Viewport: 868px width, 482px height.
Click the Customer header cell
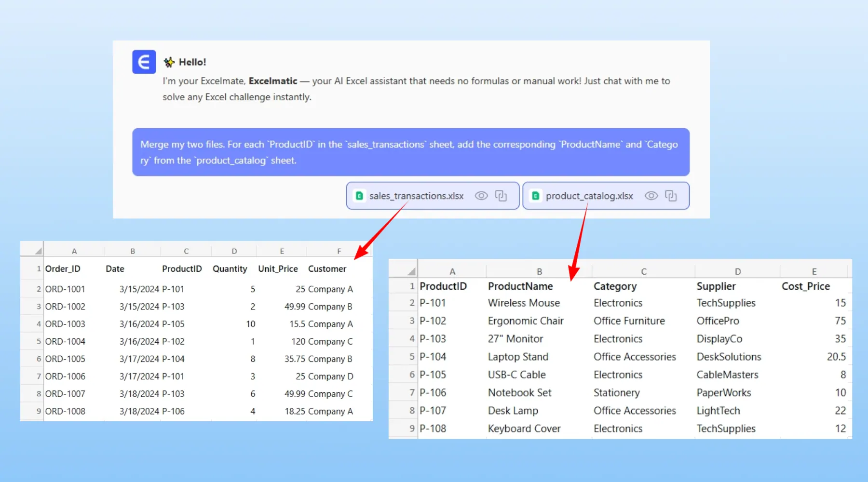click(327, 269)
